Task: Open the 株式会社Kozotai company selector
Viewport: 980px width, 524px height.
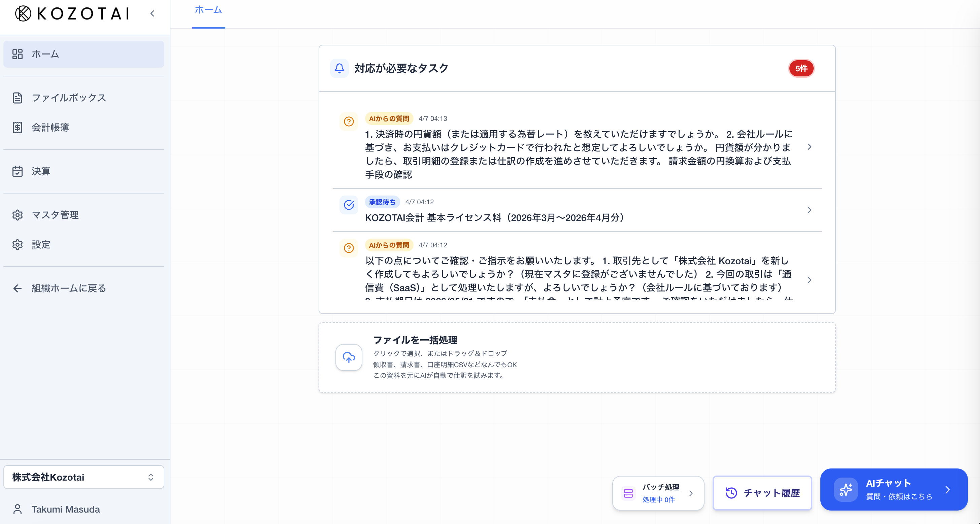Action: pos(84,477)
